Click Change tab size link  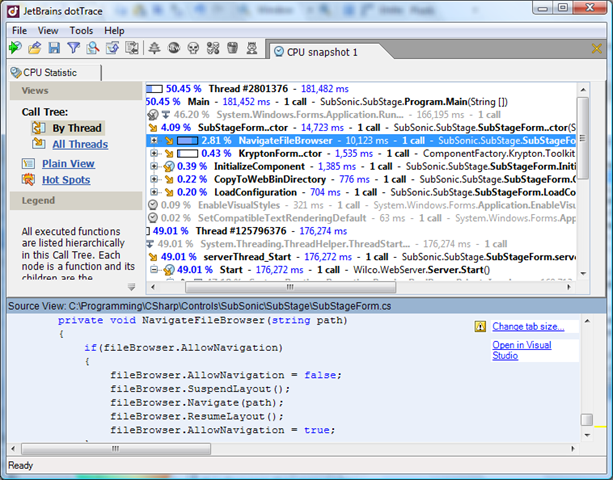click(x=528, y=326)
